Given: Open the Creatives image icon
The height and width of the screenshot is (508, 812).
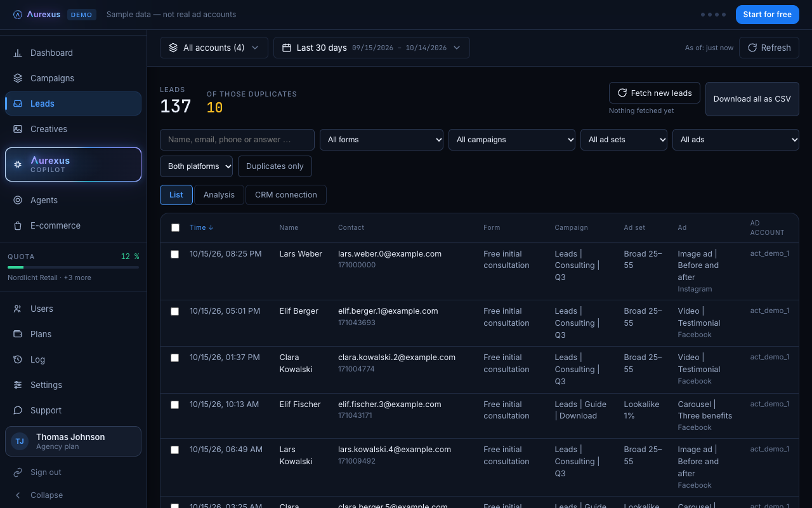Looking at the screenshot, I should click(18, 129).
